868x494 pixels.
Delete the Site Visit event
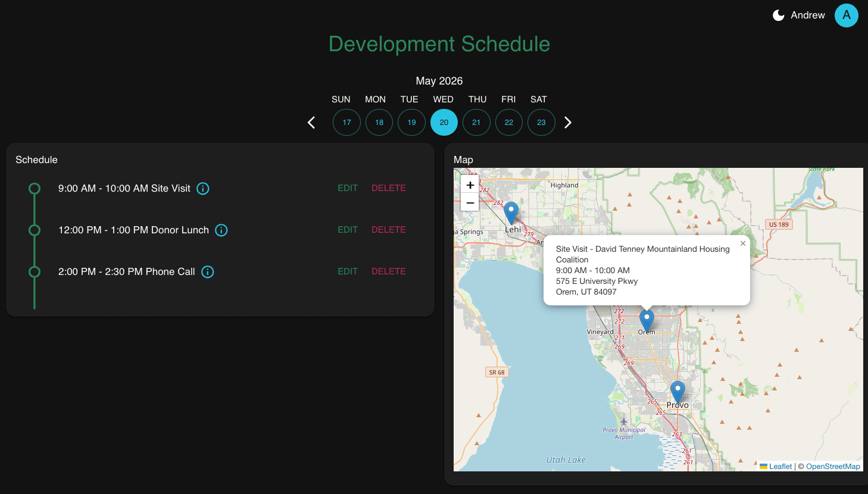tap(389, 188)
